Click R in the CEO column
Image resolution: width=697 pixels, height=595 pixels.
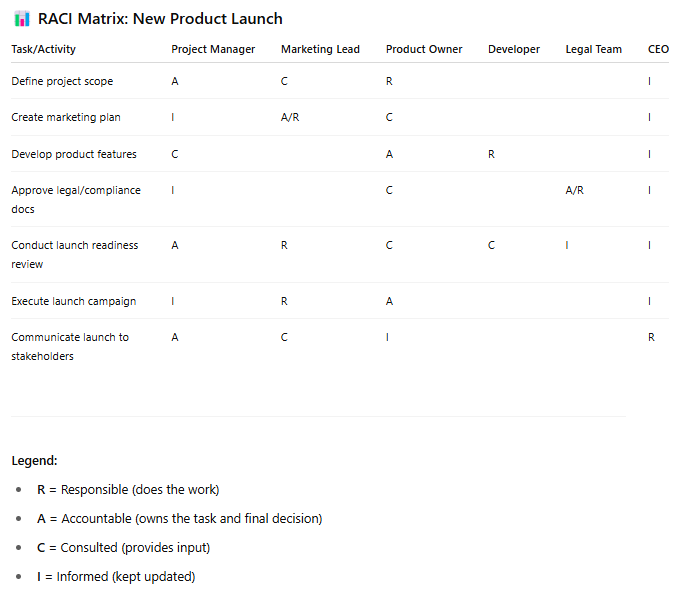pyautogui.click(x=651, y=337)
